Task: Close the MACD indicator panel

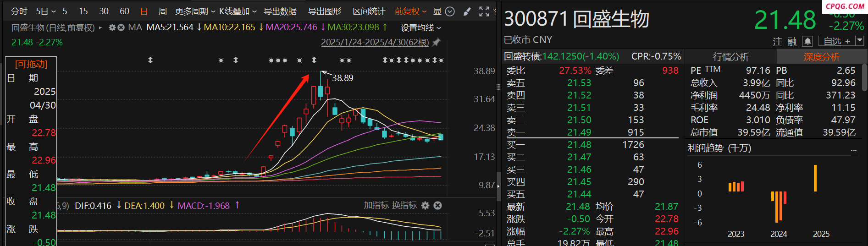Action: tap(437, 205)
